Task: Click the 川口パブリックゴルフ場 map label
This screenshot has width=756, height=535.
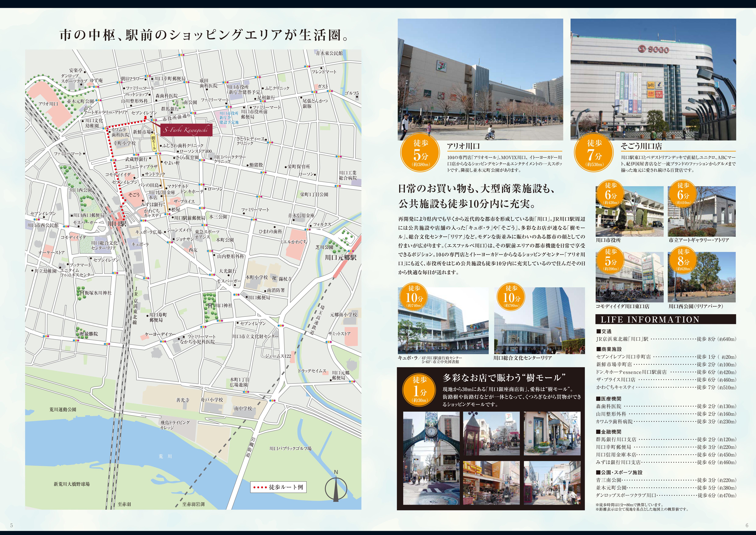Action: 290,448
